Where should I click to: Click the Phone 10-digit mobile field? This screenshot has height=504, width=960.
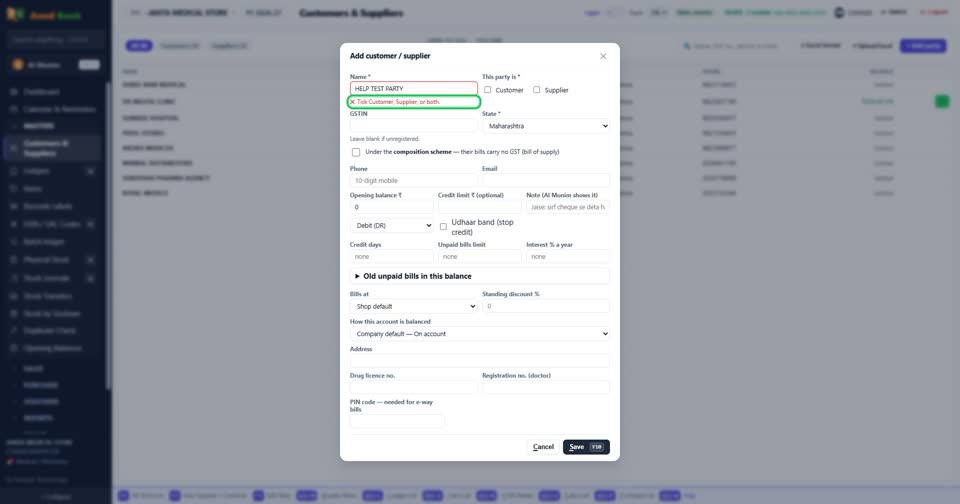(x=413, y=181)
